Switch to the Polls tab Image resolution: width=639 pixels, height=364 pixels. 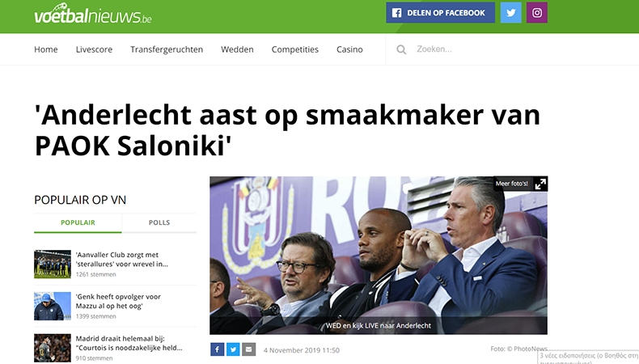click(159, 222)
